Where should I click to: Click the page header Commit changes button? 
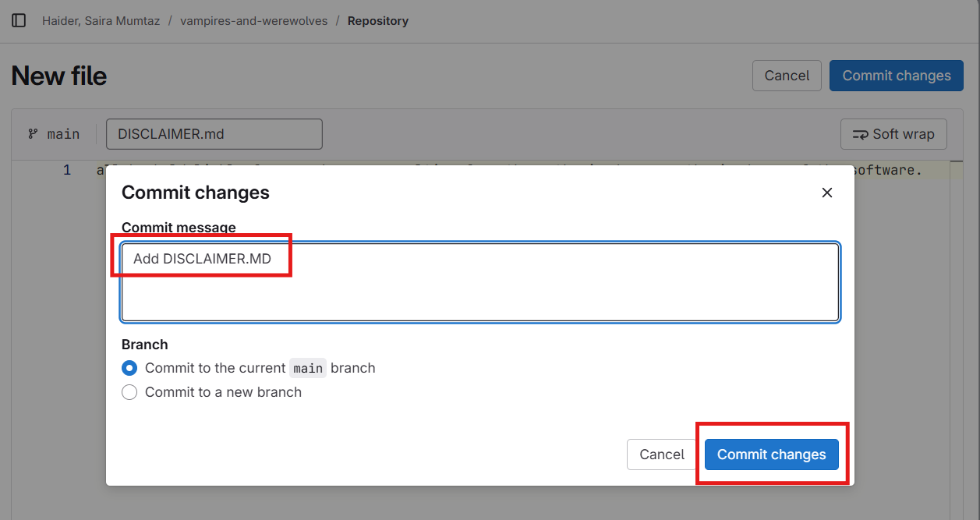pos(897,76)
